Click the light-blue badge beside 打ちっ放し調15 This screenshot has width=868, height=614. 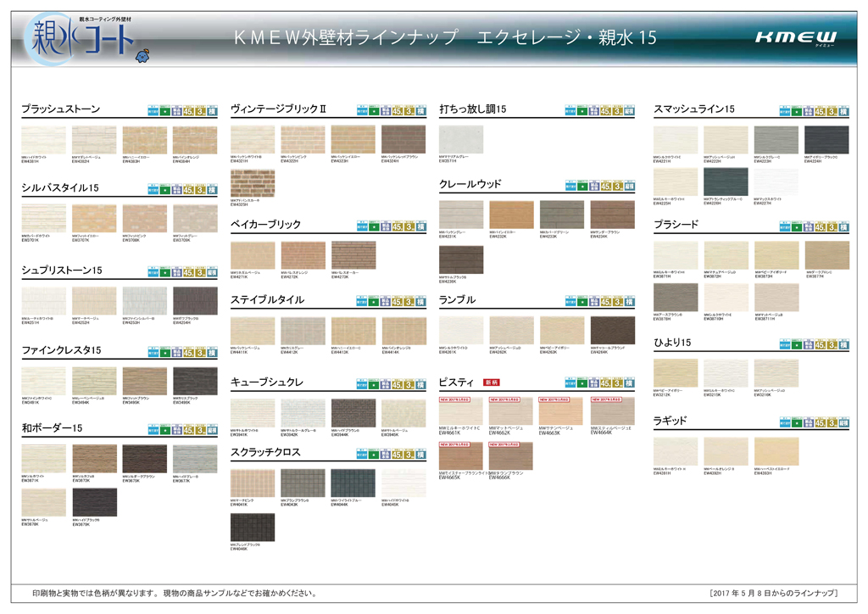click(570, 111)
